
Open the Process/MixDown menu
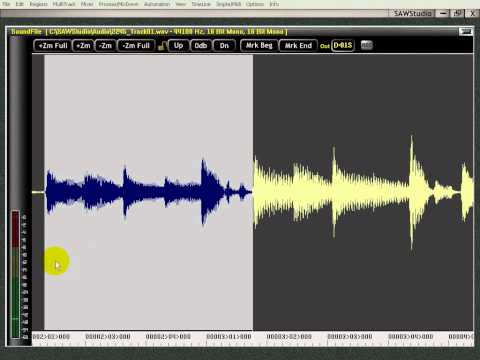click(118, 4)
